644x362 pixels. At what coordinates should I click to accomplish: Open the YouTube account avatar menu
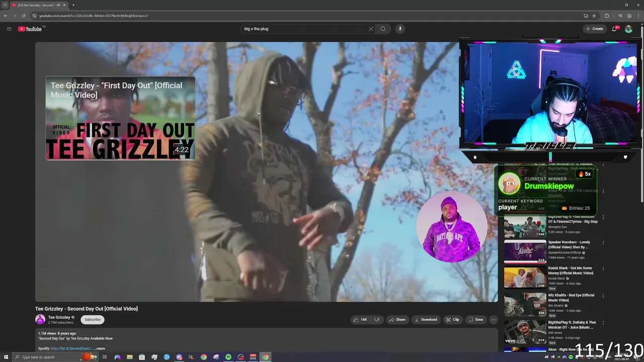[628, 29]
